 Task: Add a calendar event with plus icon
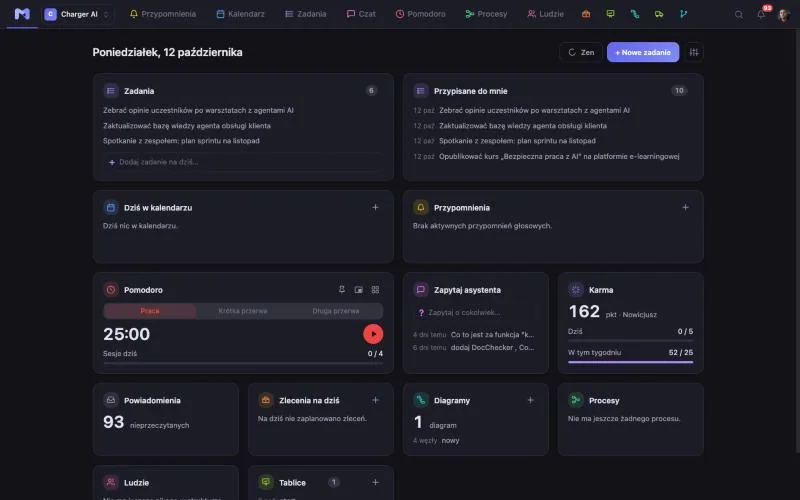pyautogui.click(x=376, y=207)
